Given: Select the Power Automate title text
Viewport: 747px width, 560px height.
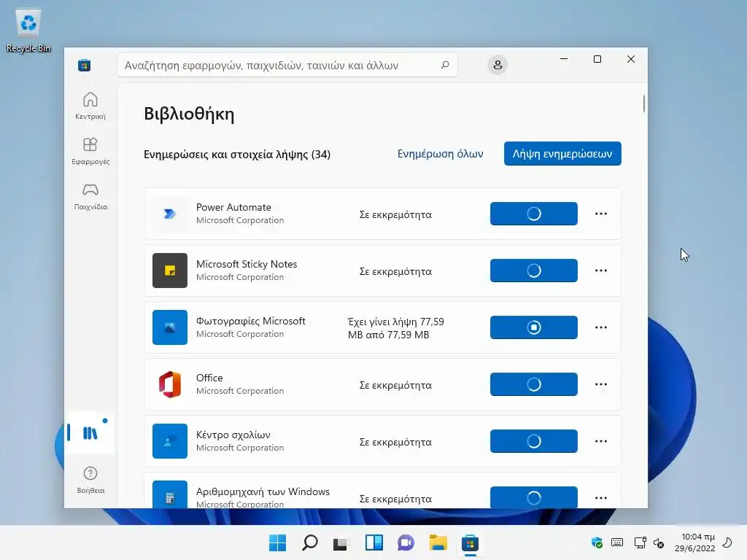Looking at the screenshot, I should click(233, 207).
